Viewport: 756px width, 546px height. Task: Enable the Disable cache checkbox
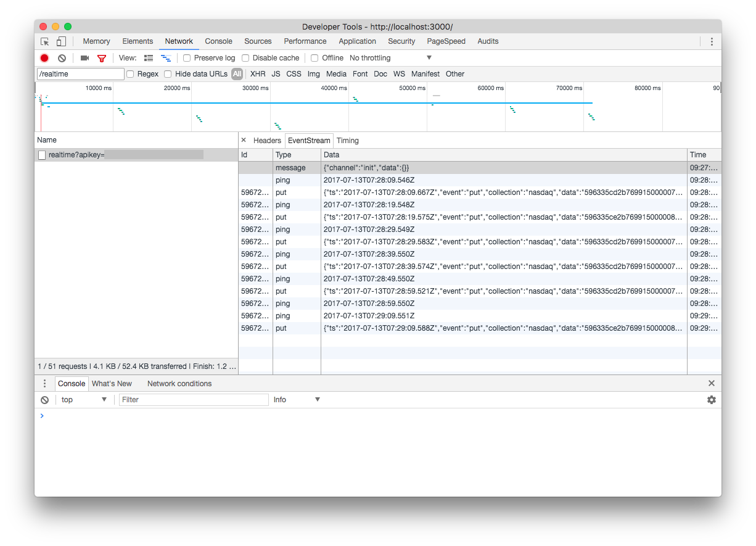coord(245,58)
